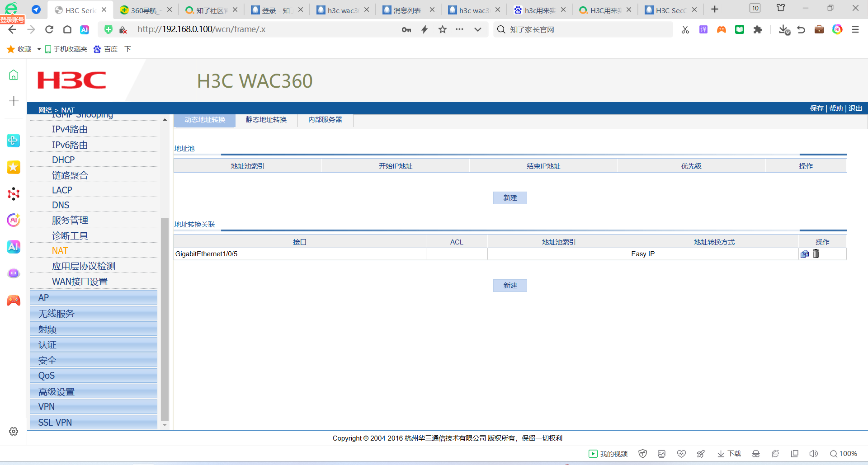The image size is (868, 465).
Task: Open the browser home page icon
Action: (x=67, y=29)
